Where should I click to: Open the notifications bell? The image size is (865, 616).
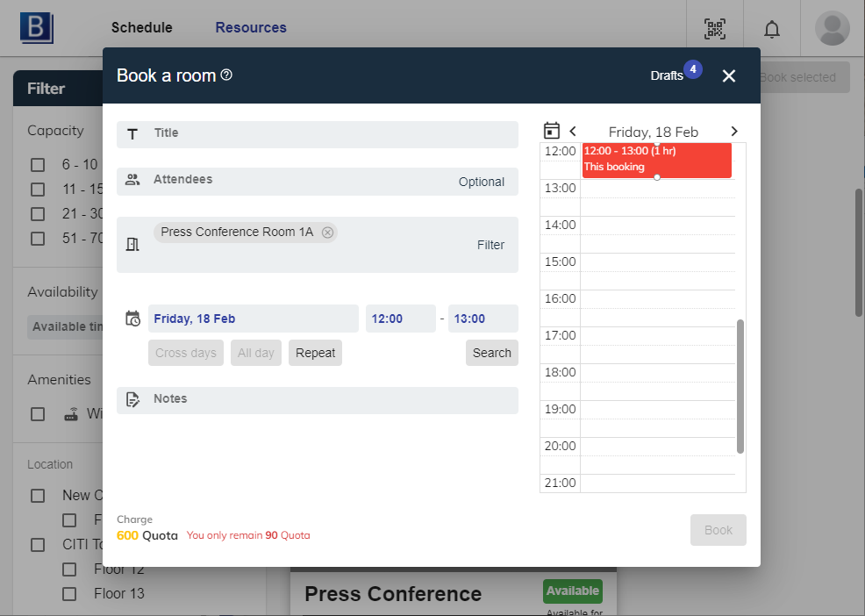click(x=772, y=28)
